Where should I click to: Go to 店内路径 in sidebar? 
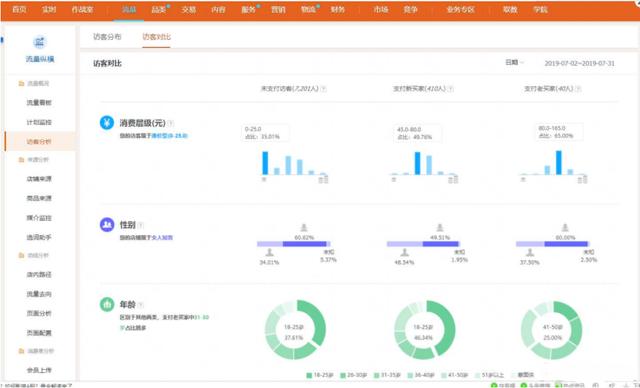pos(39,275)
